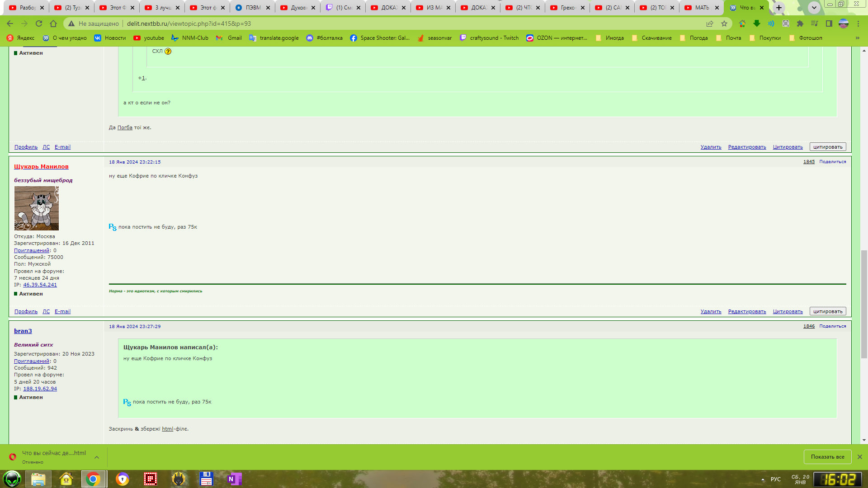
Task: Open the browser home page icon
Action: pos(53,23)
